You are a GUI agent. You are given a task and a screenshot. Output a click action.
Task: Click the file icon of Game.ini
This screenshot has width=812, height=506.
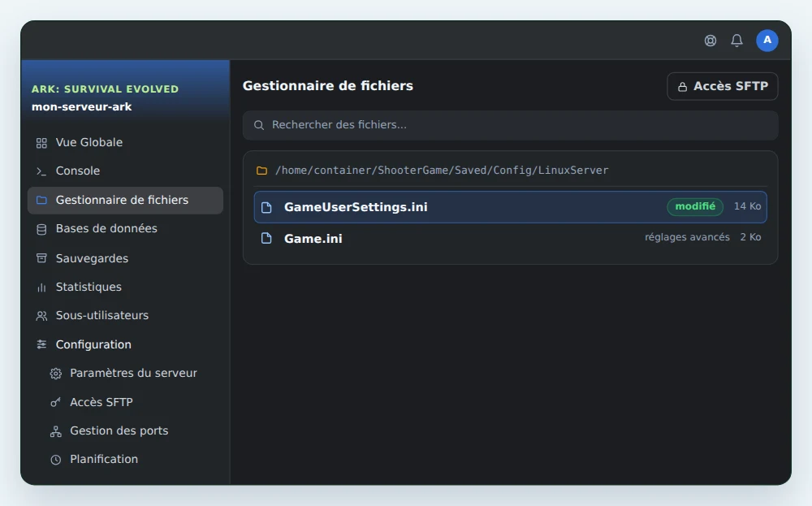(x=266, y=238)
